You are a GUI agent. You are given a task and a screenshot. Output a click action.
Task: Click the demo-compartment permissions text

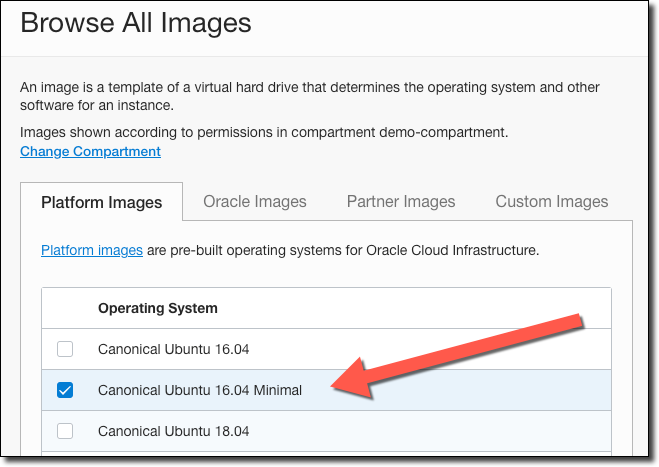pos(265,132)
